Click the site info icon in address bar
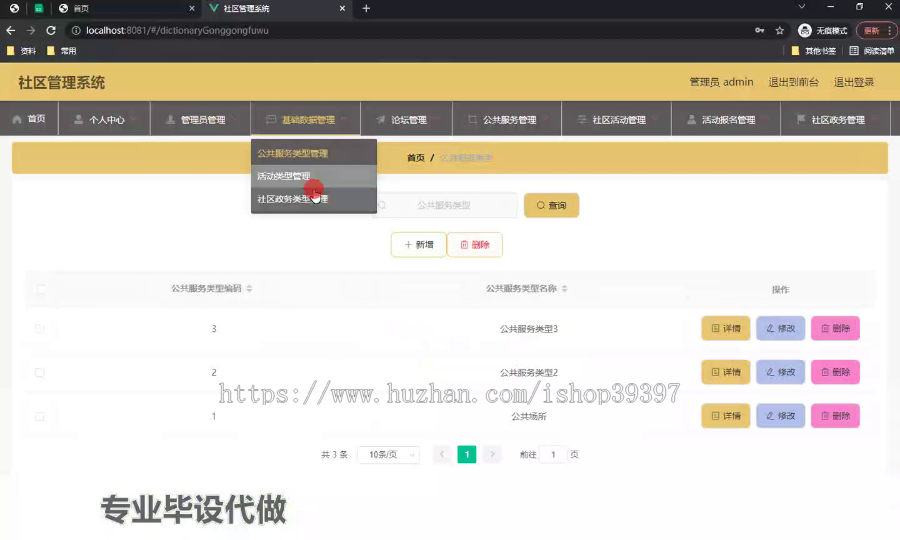This screenshot has width=900, height=540. (76, 30)
